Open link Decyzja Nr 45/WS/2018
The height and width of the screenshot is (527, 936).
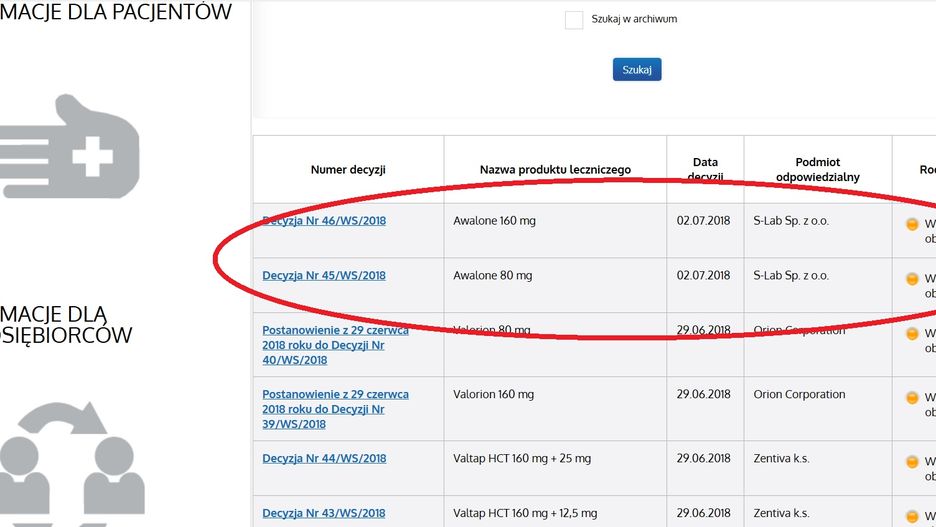coord(324,275)
